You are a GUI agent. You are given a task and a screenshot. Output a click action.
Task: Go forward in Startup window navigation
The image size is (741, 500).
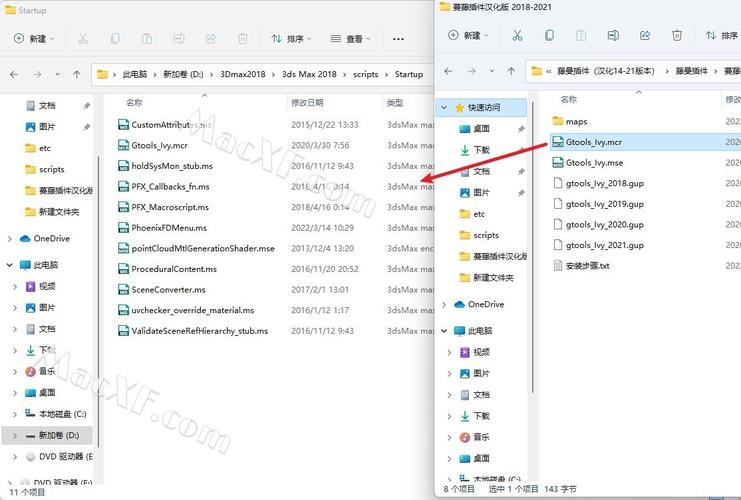37,74
